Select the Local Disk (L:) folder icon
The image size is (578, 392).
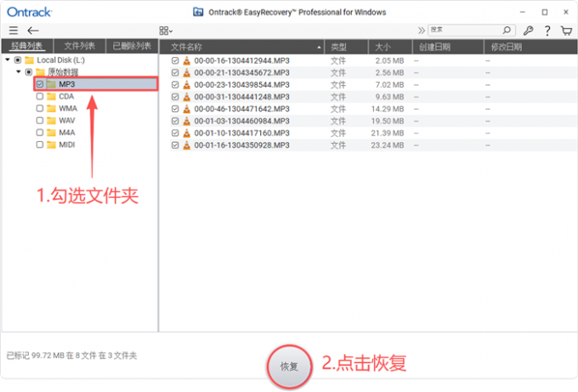(x=30, y=60)
